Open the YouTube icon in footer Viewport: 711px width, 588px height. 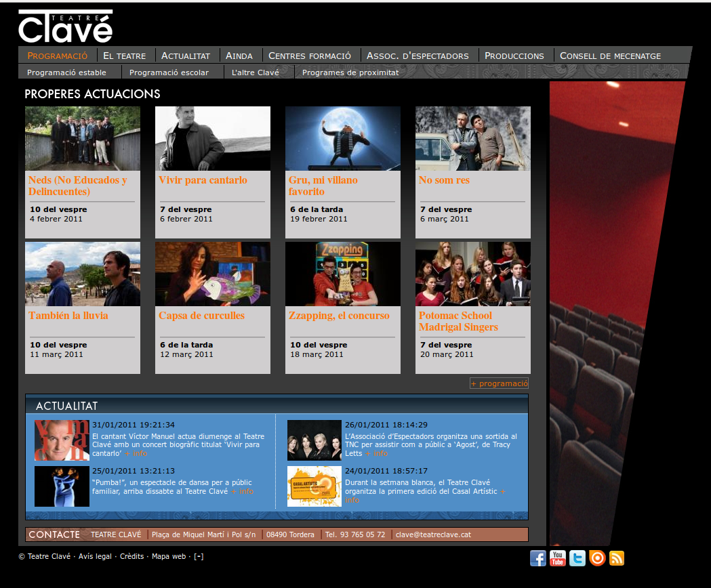pyautogui.click(x=558, y=558)
